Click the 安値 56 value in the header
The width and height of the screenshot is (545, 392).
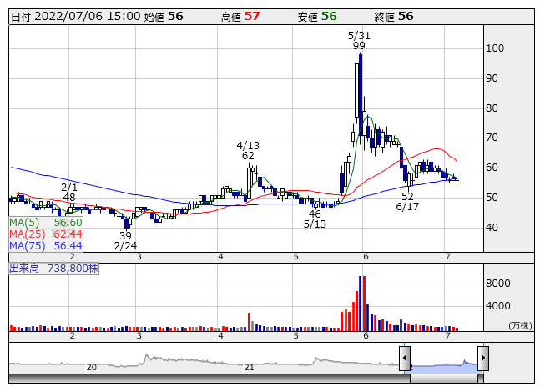[x=329, y=16]
